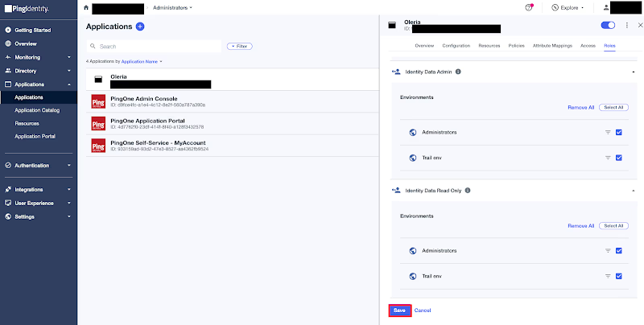The height and width of the screenshot is (325, 644).
Task: Click the Explore compass icon
Action: (555, 7)
